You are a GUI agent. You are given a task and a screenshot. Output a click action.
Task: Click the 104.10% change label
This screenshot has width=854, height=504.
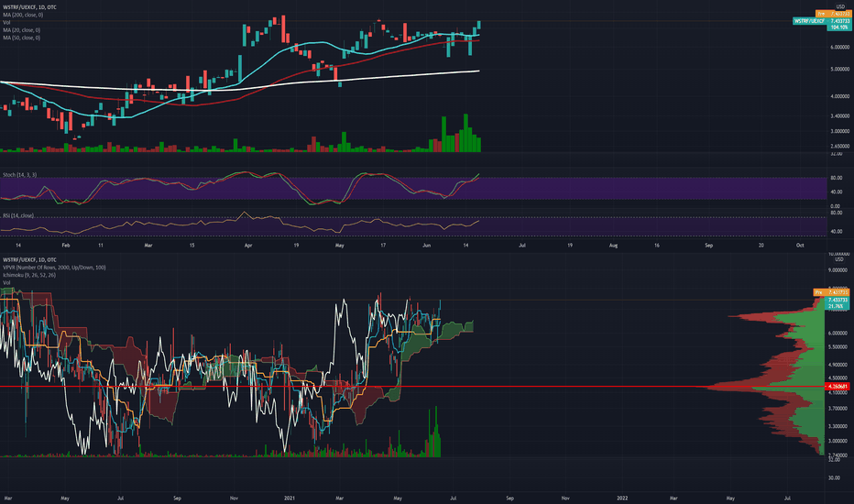(x=838, y=27)
